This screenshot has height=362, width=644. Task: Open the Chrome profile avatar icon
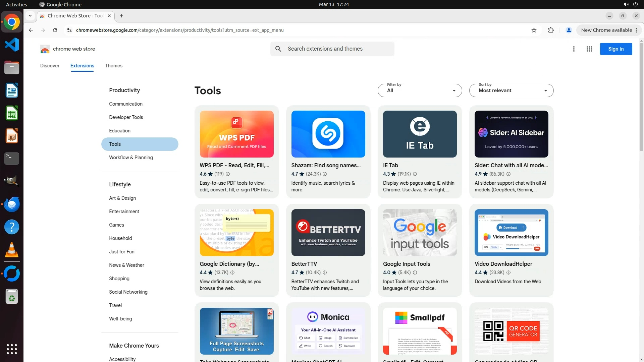point(569,30)
